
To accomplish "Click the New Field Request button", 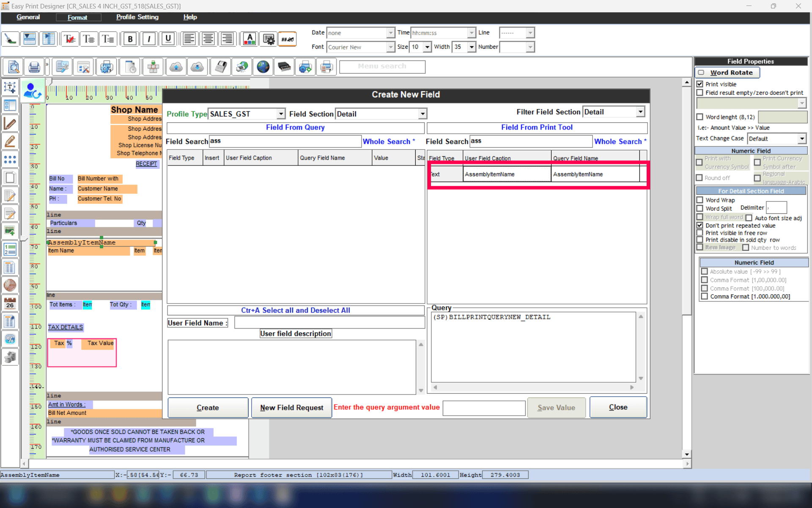I will pyautogui.click(x=291, y=408).
